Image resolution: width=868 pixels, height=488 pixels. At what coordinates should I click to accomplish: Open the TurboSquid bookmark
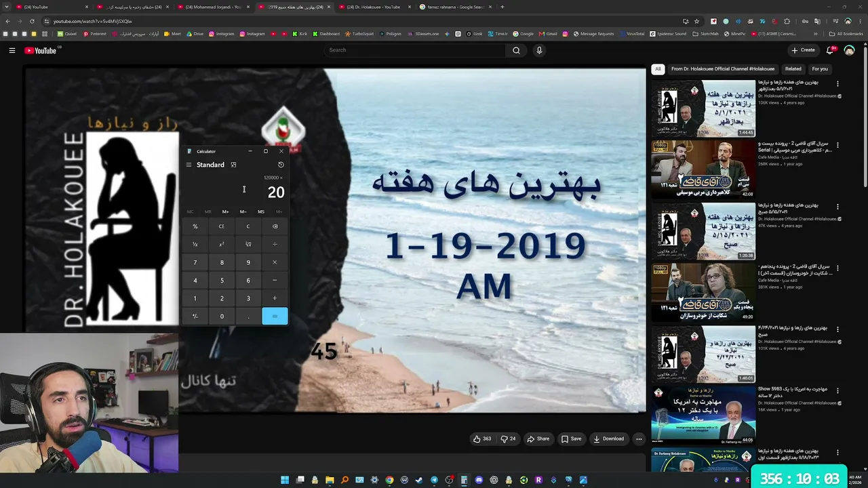359,34
